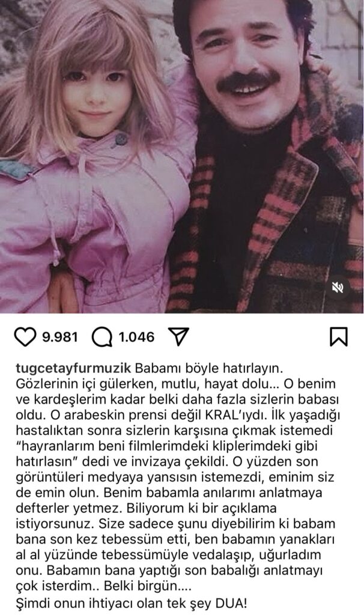364x615 pixels.
Task: Open the 1.046 comments count
Action: (136, 337)
